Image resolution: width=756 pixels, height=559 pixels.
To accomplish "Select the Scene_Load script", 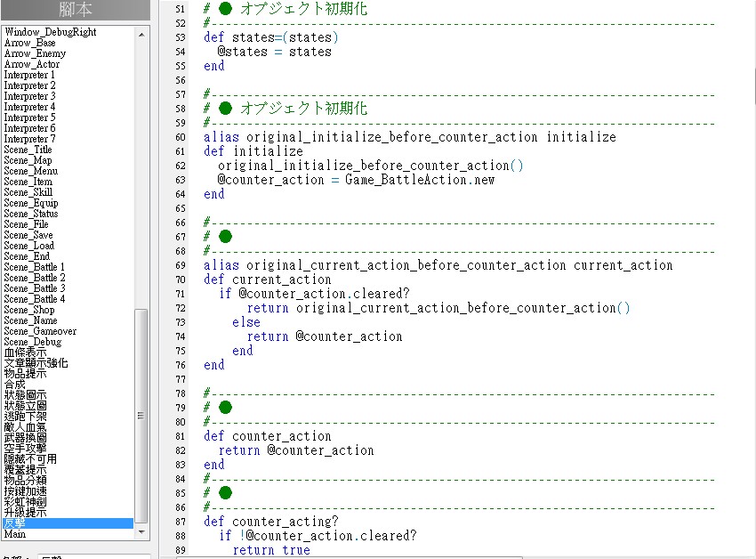I will [x=29, y=245].
